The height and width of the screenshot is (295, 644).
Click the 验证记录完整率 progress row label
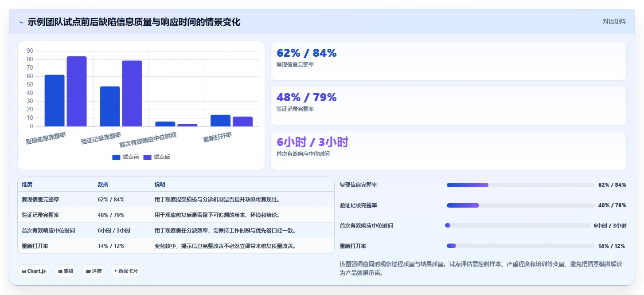point(358,205)
